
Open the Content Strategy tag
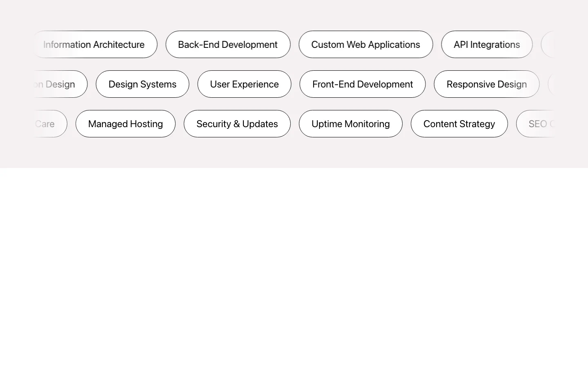click(459, 123)
